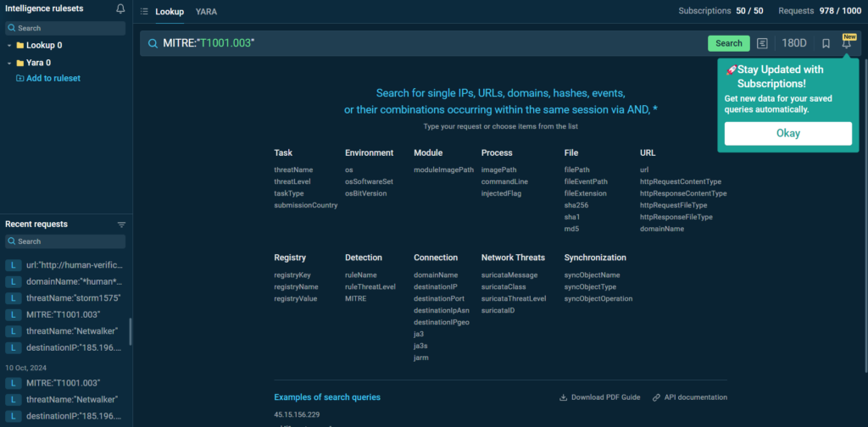
Task: Click the recent requests list scrollbar
Action: (130, 331)
